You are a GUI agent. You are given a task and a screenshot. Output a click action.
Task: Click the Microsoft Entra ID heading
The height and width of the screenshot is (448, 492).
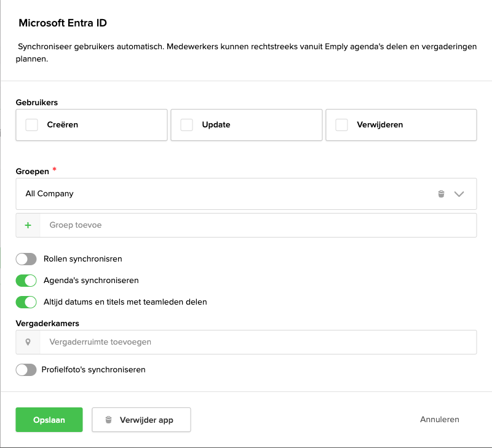pyautogui.click(x=63, y=23)
